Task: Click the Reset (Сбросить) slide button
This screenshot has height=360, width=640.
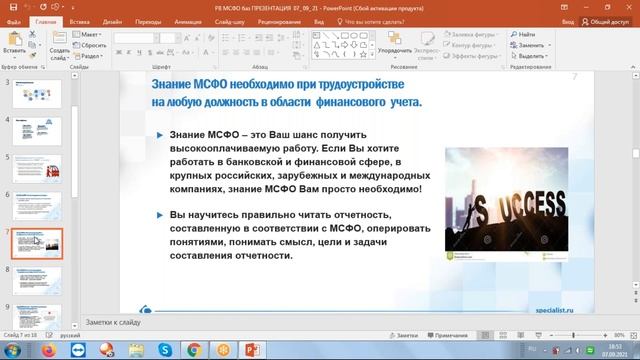Action: click(90, 45)
